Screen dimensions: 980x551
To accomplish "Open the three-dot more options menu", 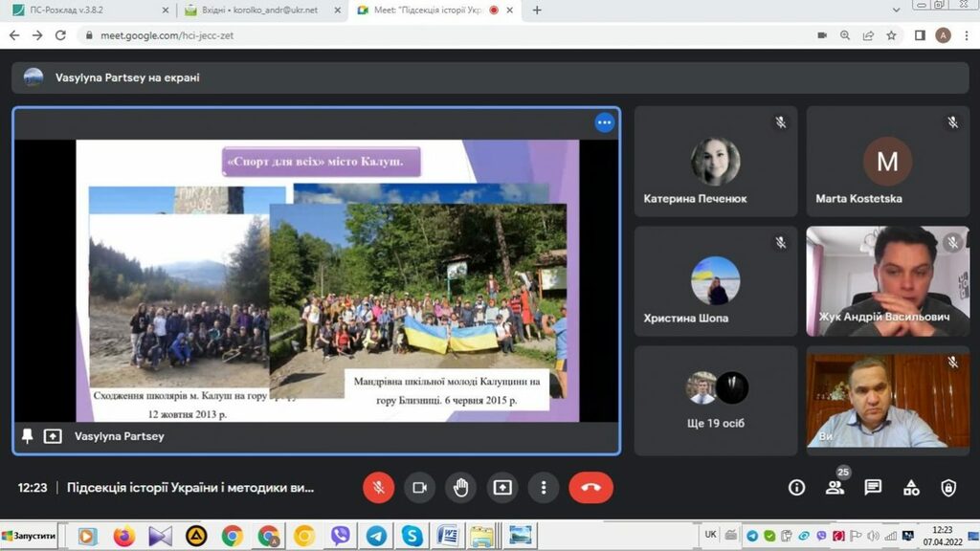I will tap(544, 488).
